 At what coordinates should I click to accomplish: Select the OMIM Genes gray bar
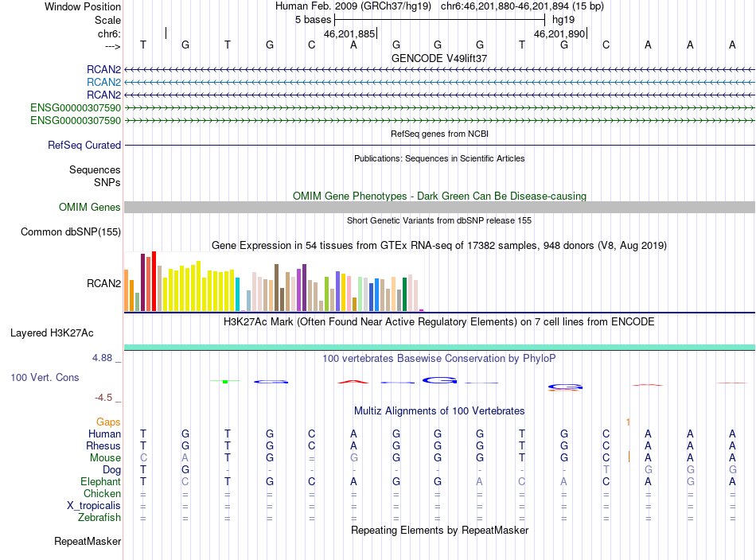(x=439, y=208)
